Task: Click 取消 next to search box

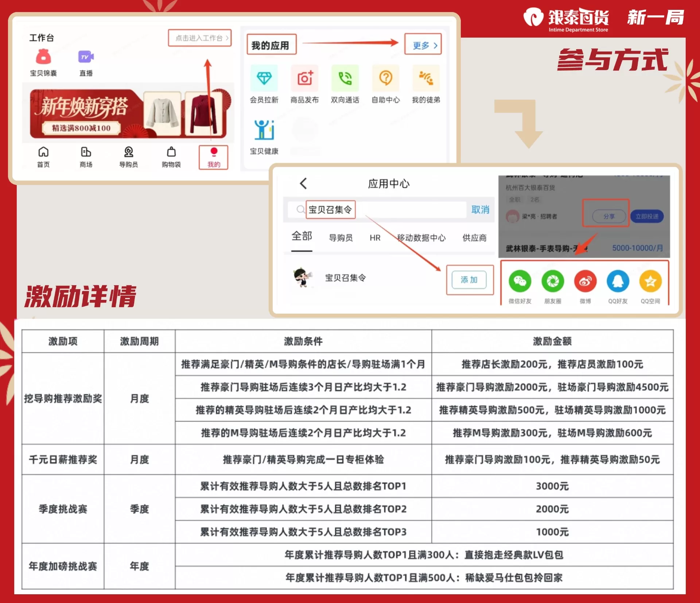Action: [480, 210]
